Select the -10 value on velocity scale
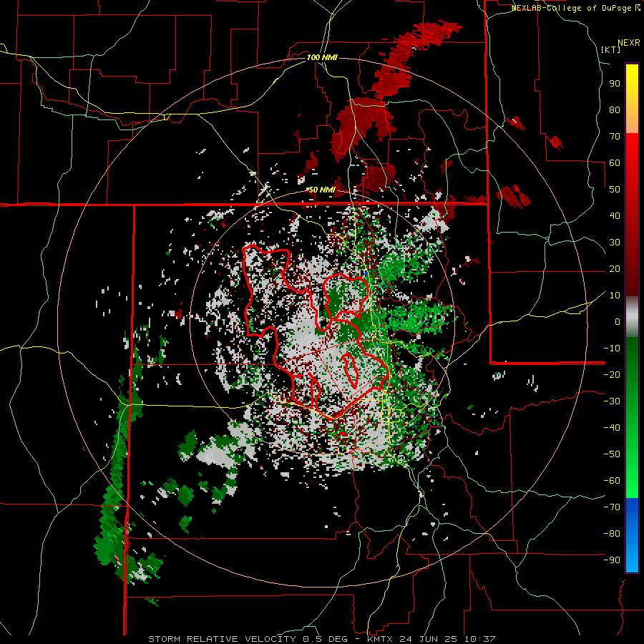644x644 pixels. (612, 348)
